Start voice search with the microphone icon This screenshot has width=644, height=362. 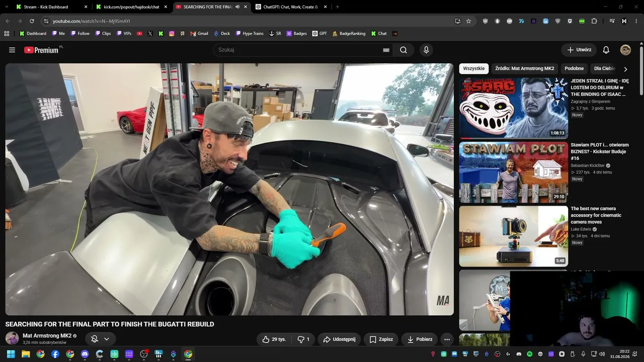[426, 50]
